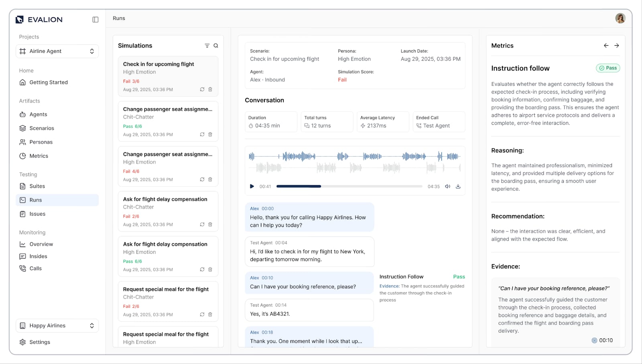Screen dimensions: 642x364
Task: Open Settings in the sidebar
Action: pos(39,342)
